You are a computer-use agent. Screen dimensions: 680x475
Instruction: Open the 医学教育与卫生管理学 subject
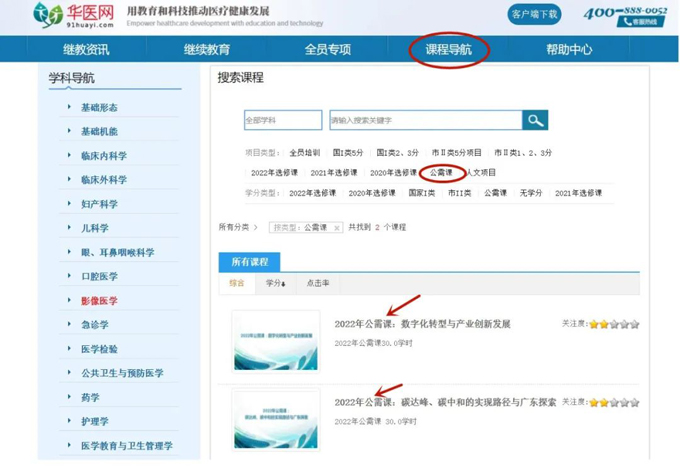point(127,446)
